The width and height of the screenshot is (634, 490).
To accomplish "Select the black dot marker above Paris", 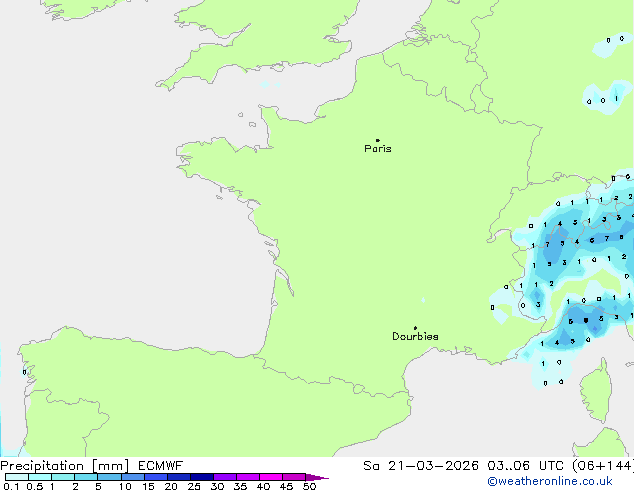I will coord(378,140).
